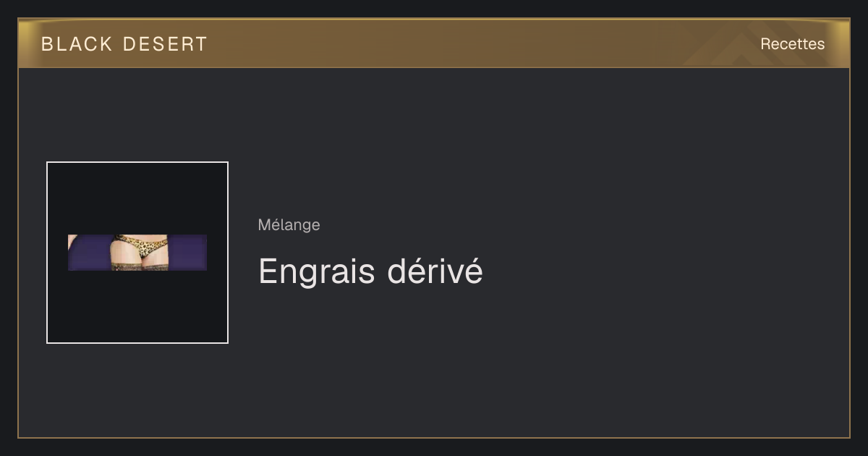Click the purple right part of item image
Image resolution: width=868 pixels, height=456 pixels.
188,253
